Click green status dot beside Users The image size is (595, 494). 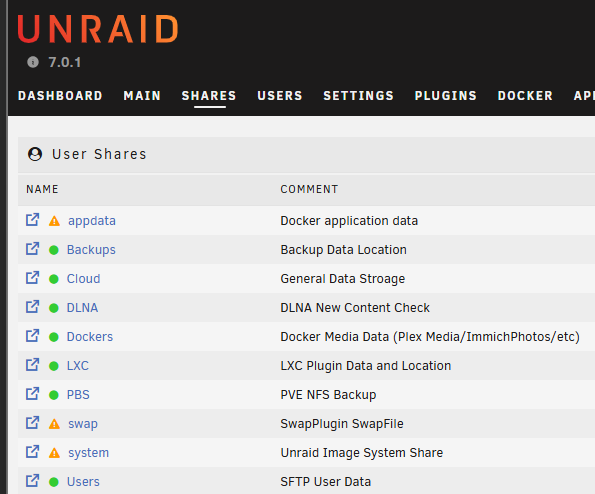[x=54, y=482]
